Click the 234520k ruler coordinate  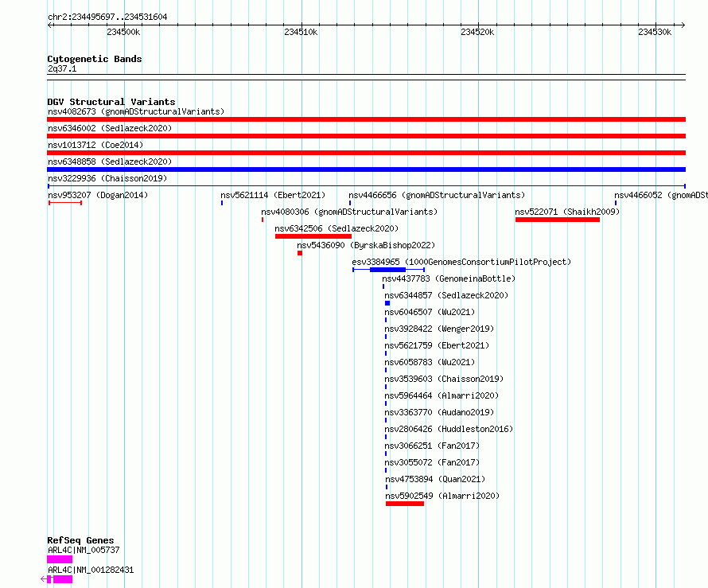click(x=478, y=32)
